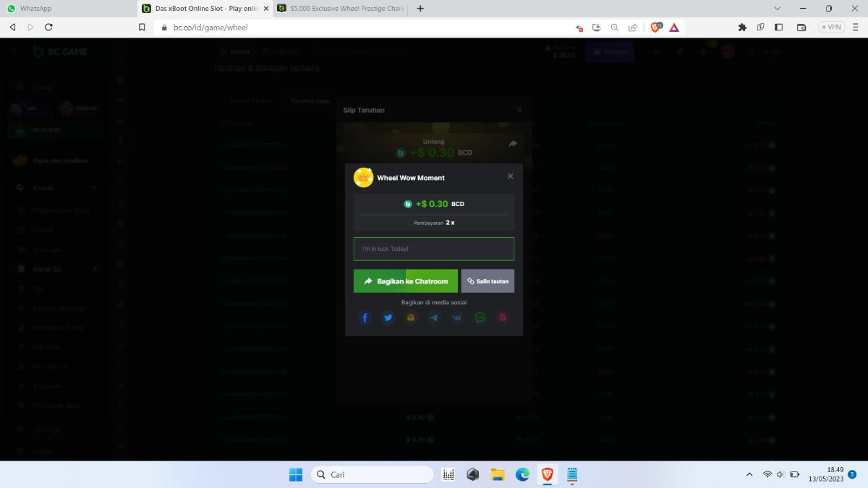Open Brave Wallet toolbar icon
This screenshot has height=488, width=868.
click(801, 27)
